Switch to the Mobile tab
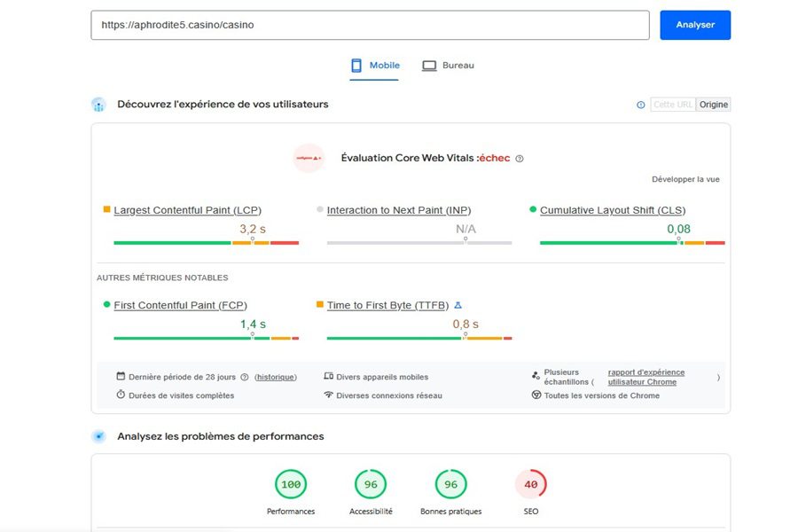798x532 pixels. [374, 66]
